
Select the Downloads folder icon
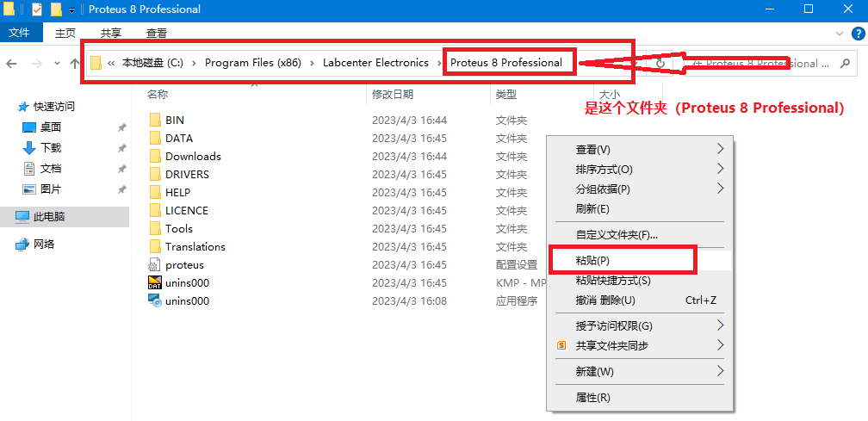[155, 157]
